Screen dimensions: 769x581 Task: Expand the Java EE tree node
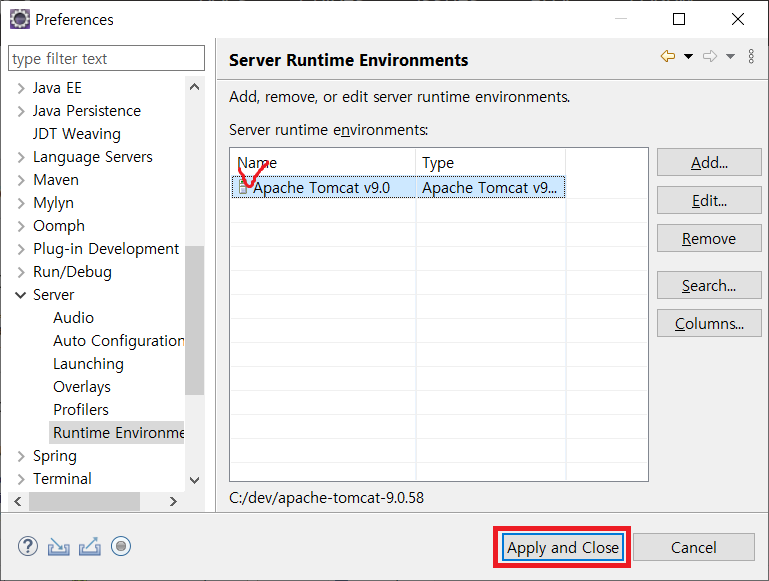[21, 88]
